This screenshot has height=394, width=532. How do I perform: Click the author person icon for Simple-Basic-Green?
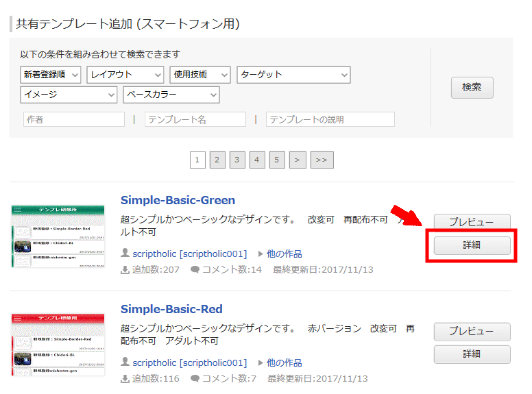coord(125,253)
